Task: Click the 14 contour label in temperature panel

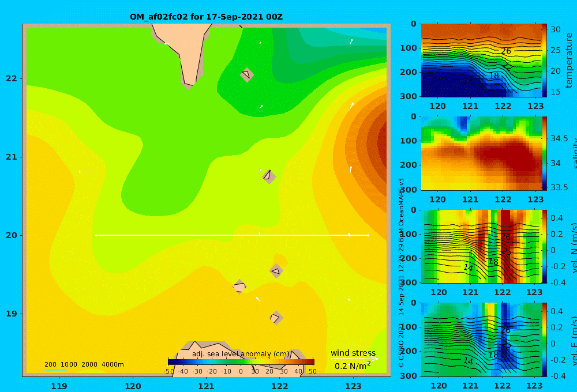Action: (468, 81)
